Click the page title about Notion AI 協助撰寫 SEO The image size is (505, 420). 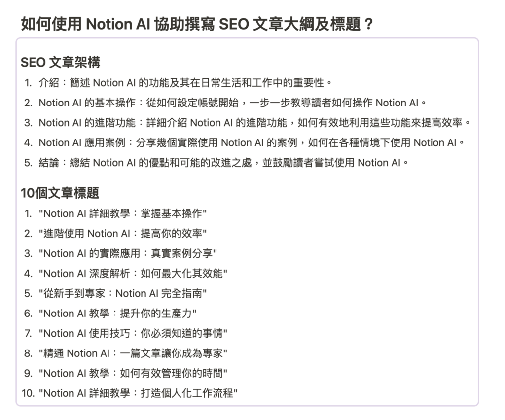coord(197,24)
